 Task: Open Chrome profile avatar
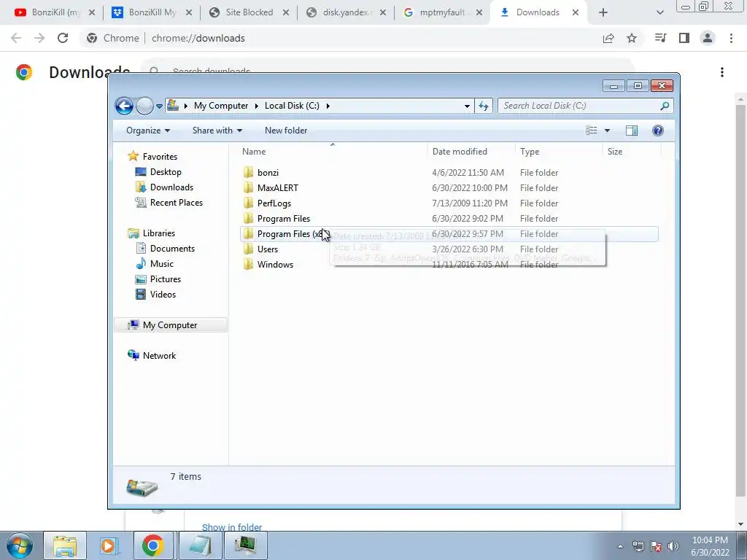708,38
